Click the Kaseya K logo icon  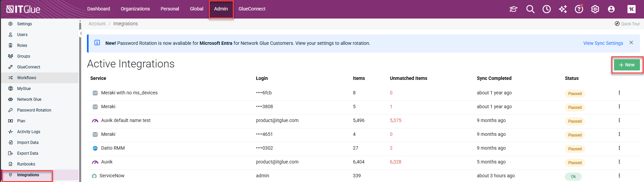pos(631,9)
